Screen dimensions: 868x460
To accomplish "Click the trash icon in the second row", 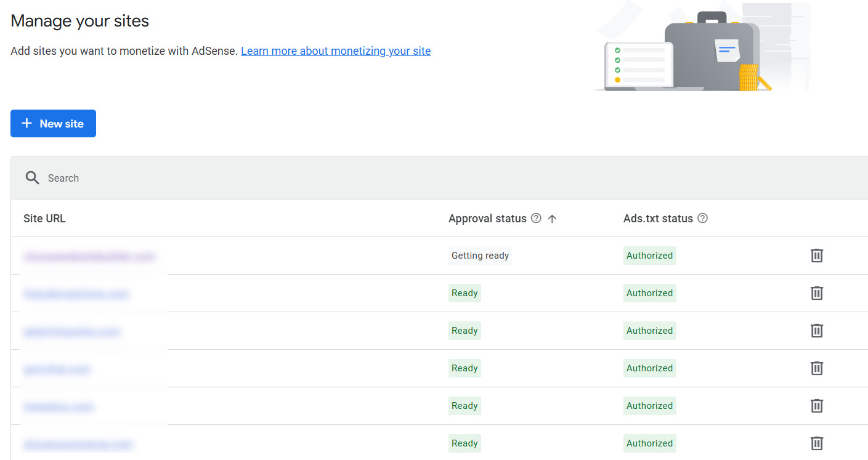I will click(x=816, y=293).
